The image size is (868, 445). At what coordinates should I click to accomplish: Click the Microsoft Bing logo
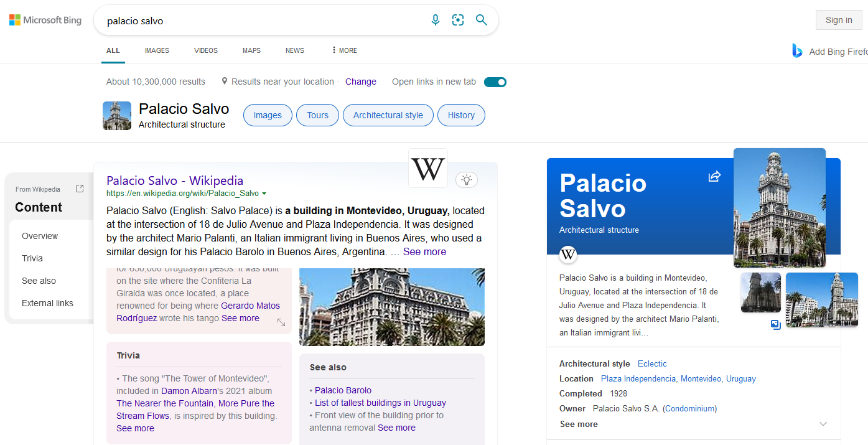point(45,20)
